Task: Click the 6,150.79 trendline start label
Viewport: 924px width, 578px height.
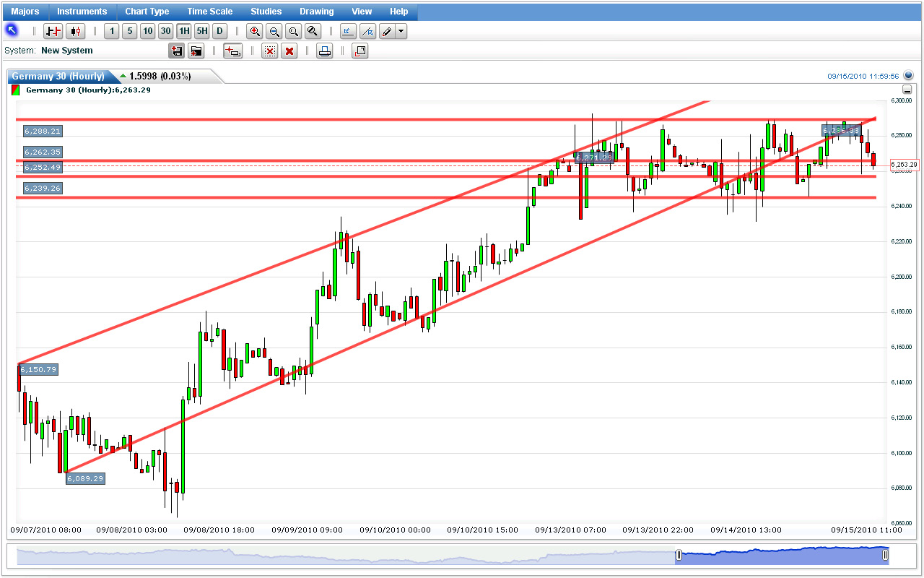Action: point(38,369)
